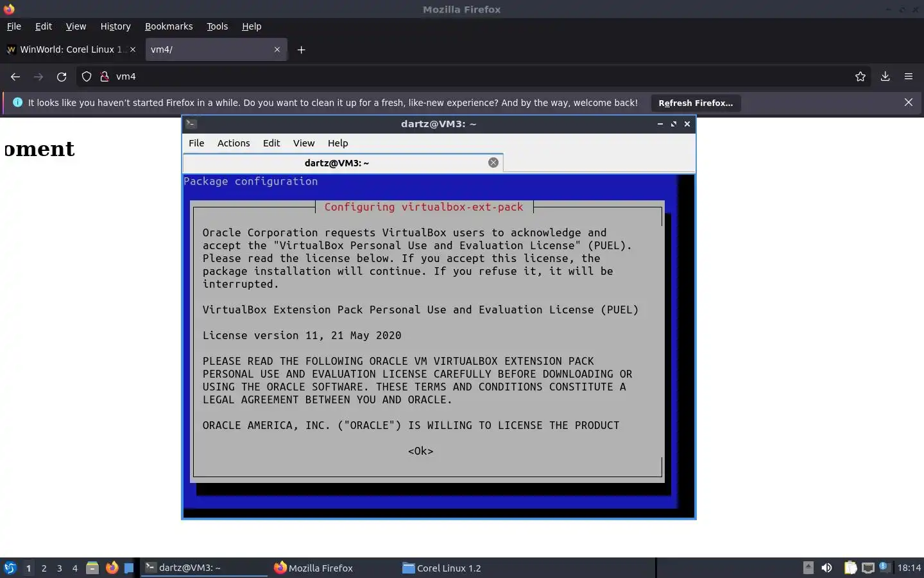This screenshot has width=924, height=578.
Task: Maximize the terminal window
Action: [674, 124]
